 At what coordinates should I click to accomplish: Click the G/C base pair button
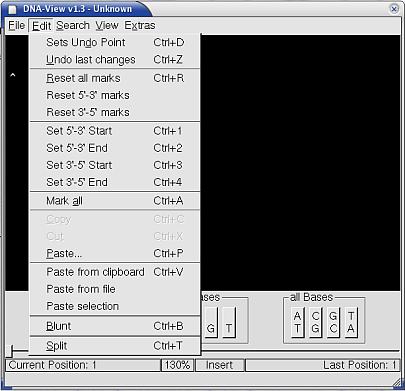click(333, 322)
